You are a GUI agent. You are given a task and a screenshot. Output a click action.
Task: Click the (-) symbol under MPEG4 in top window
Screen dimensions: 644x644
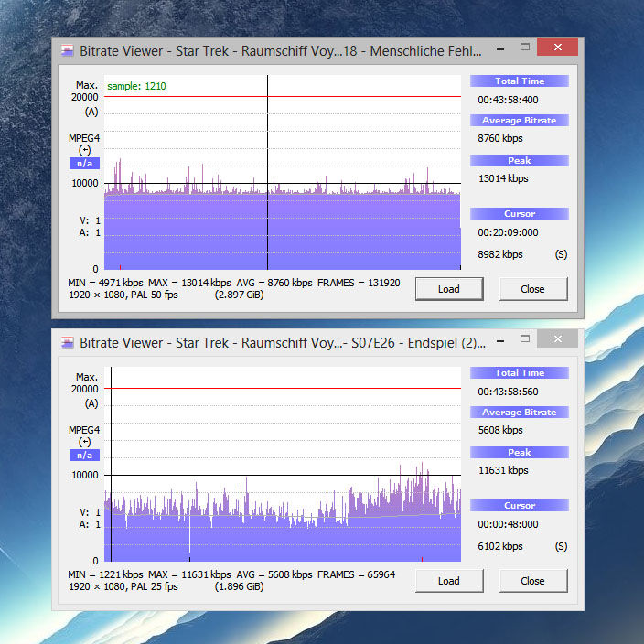[85, 150]
